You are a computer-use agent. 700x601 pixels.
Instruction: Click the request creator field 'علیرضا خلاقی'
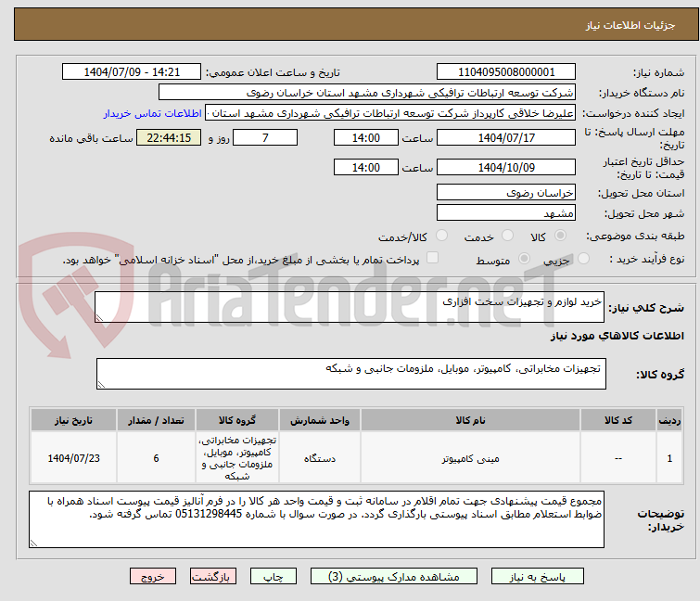[x=390, y=113]
